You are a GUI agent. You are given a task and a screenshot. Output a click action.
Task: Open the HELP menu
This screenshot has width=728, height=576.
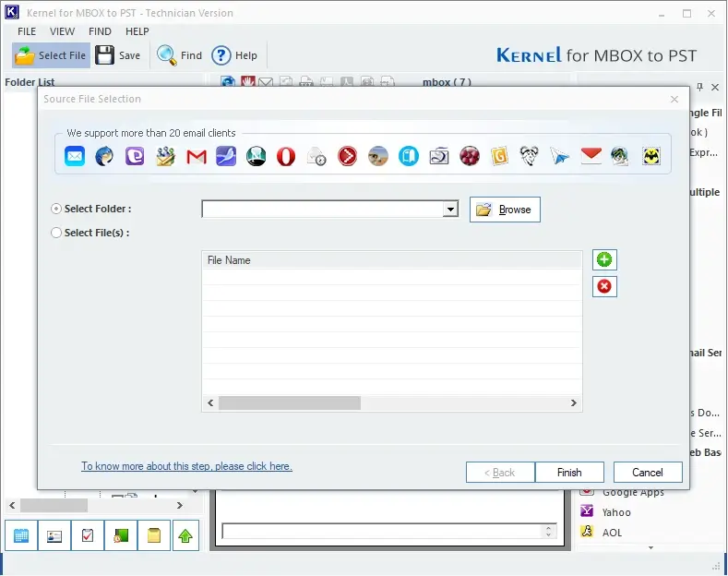tap(137, 31)
